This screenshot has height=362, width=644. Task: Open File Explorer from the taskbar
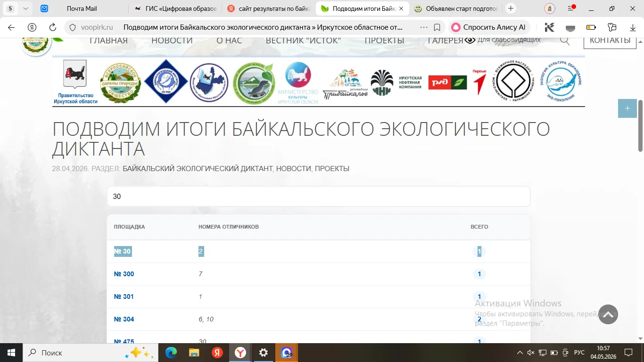[194, 353]
